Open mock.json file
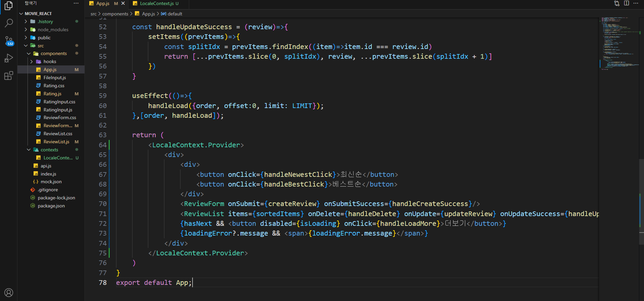The width and height of the screenshot is (644, 301). [51, 182]
